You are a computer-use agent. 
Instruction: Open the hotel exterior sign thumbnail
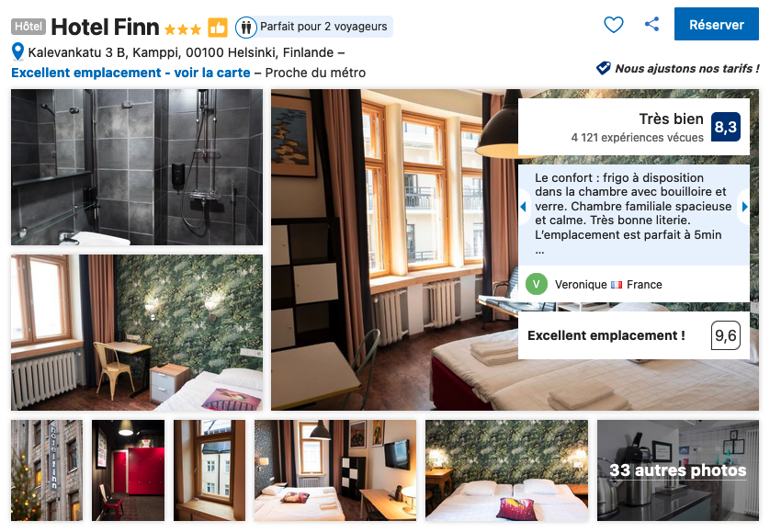pos(47,470)
